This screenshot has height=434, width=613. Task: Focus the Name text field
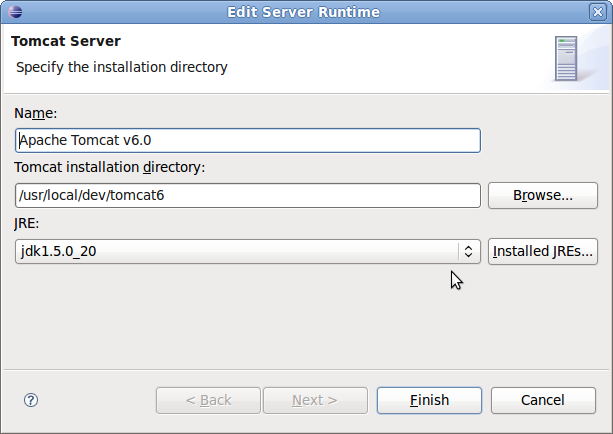[248, 140]
